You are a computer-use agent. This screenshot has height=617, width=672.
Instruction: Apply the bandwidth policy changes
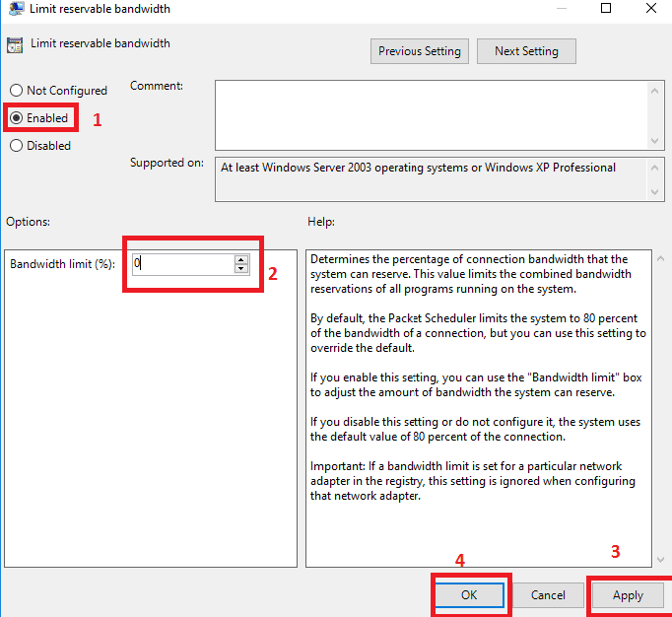[628, 595]
